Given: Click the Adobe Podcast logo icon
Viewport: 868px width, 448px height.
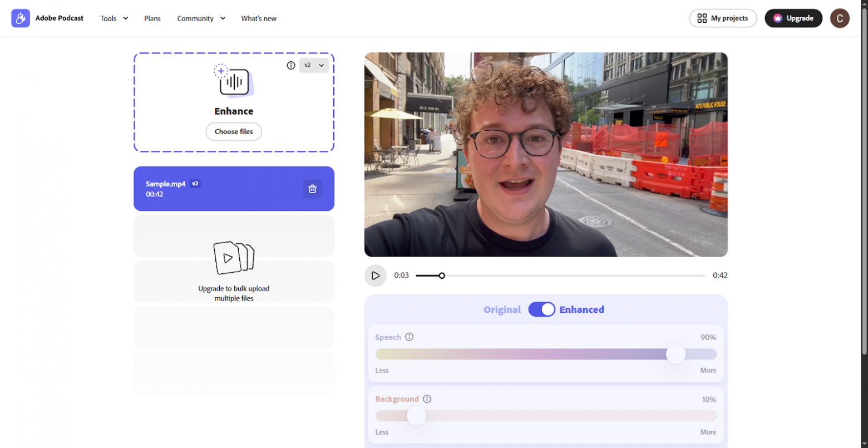Looking at the screenshot, I should 21,18.
